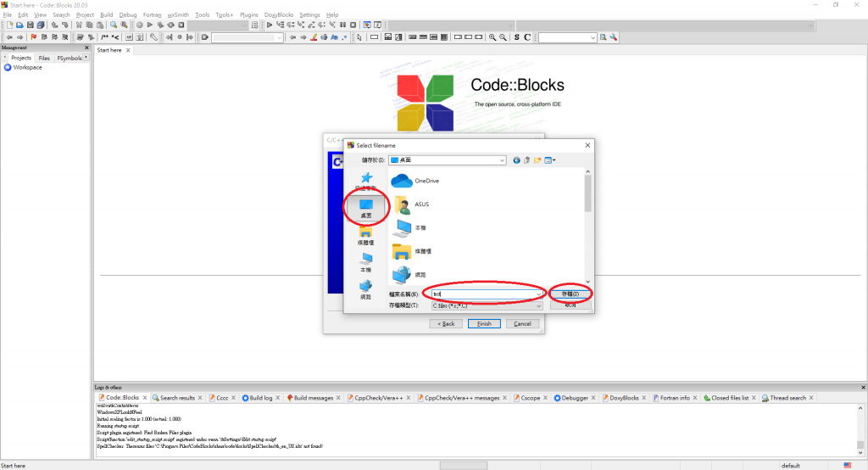This screenshot has height=470, width=868.
Task: Click the Redo toolbar icon
Action: click(x=64, y=25)
